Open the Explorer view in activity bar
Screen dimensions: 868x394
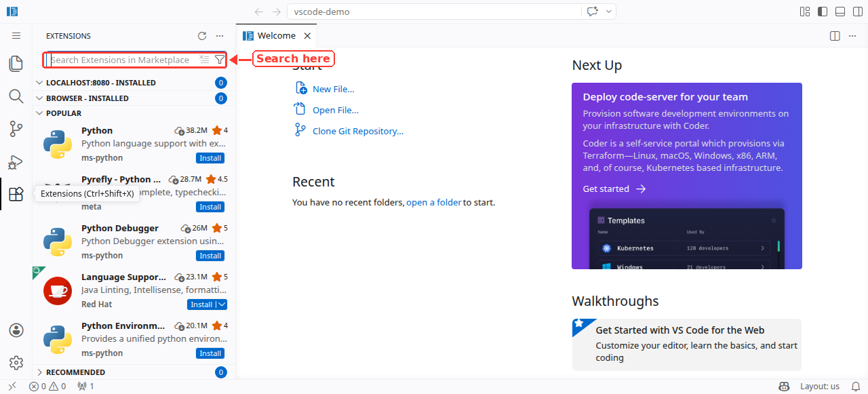16,64
